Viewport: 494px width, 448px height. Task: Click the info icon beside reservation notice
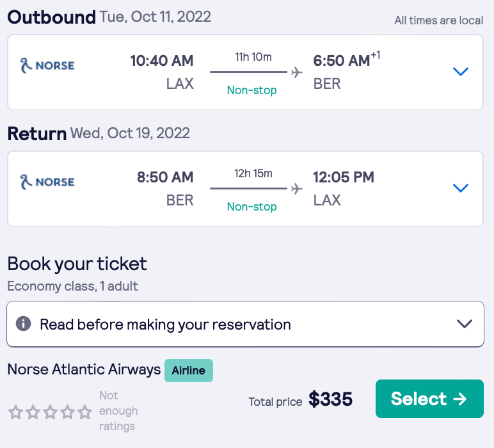(24, 324)
